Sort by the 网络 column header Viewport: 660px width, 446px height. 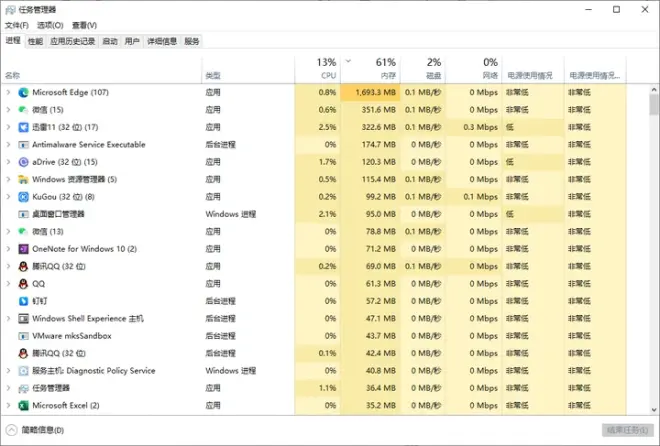(x=474, y=69)
